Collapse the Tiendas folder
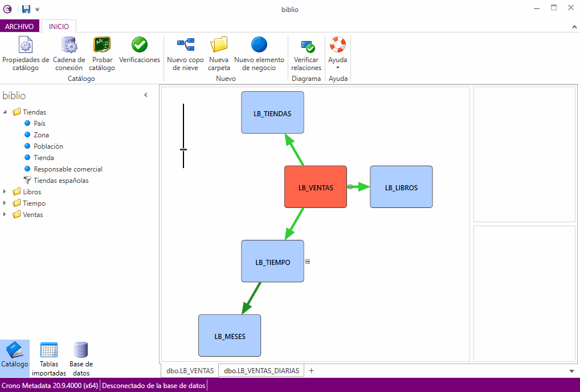 5,112
